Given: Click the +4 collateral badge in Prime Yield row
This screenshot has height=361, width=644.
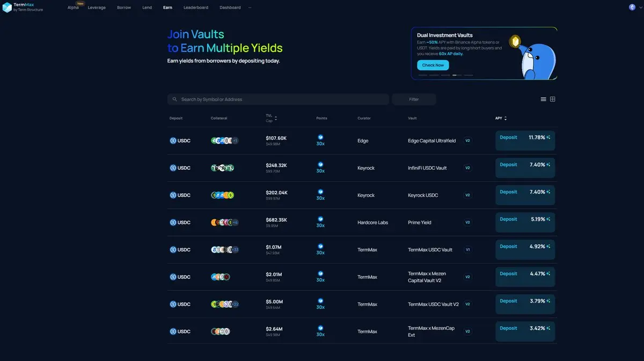Looking at the screenshot, I should click(x=235, y=222).
